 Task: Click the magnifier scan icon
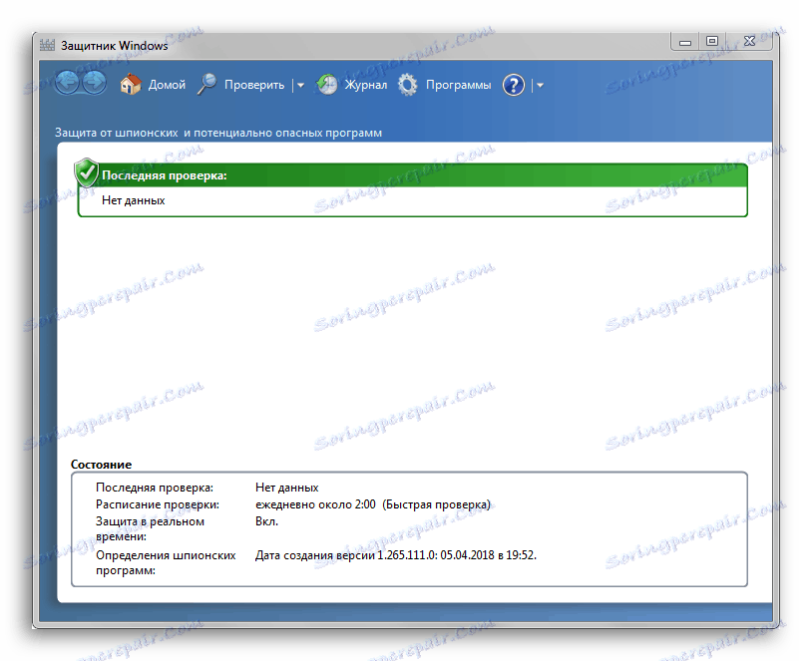[207, 85]
